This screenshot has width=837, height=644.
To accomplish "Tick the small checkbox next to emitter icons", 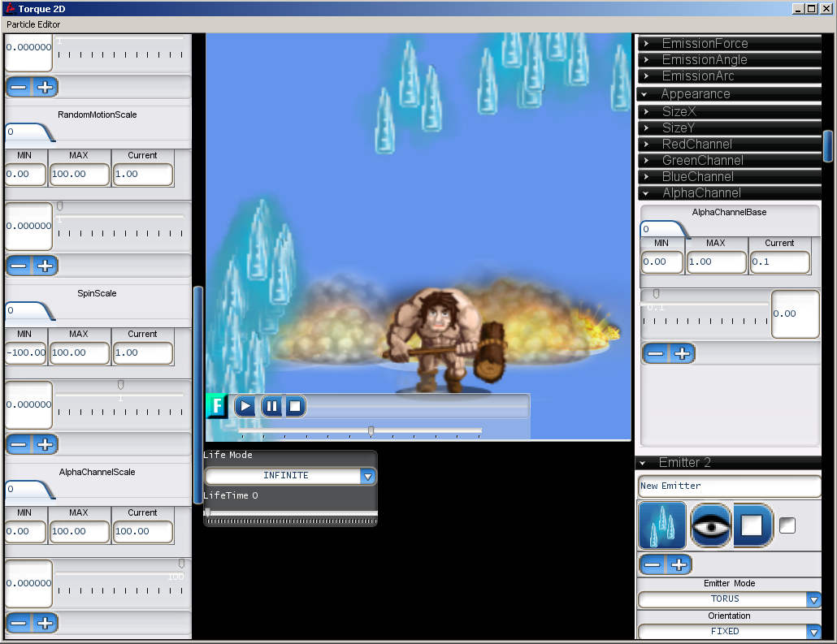I will click(x=787, y=525).
